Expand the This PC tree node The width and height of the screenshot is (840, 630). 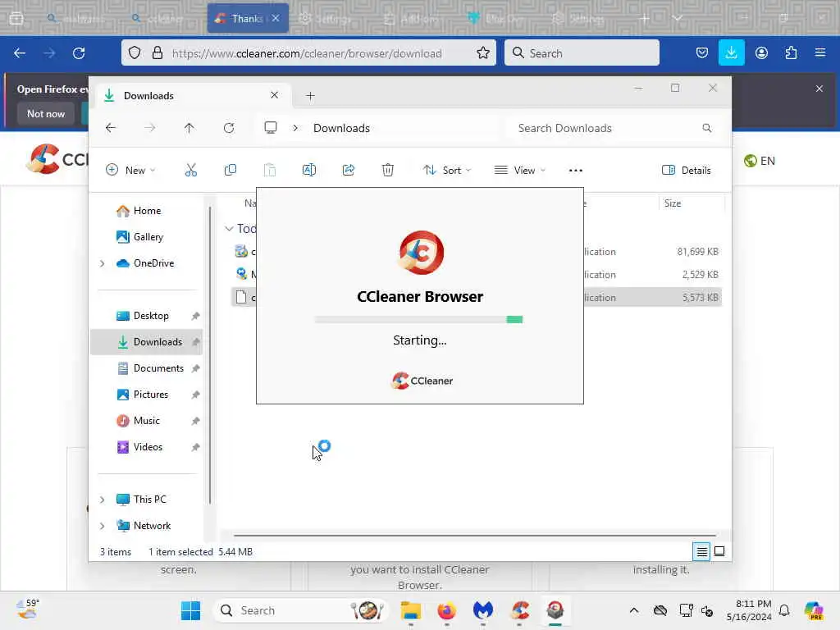[103, 500]
